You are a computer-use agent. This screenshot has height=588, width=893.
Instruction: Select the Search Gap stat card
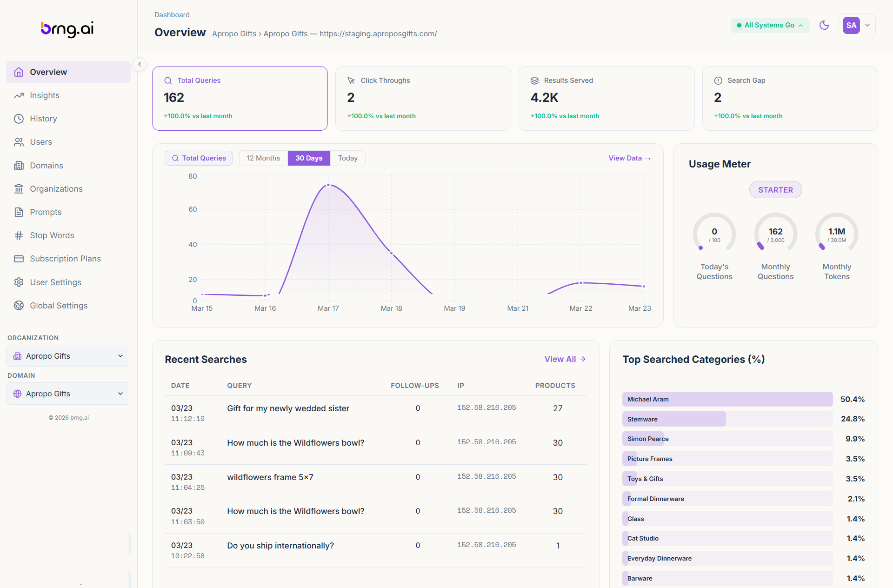pyautogui.click(x=790, y=98)
